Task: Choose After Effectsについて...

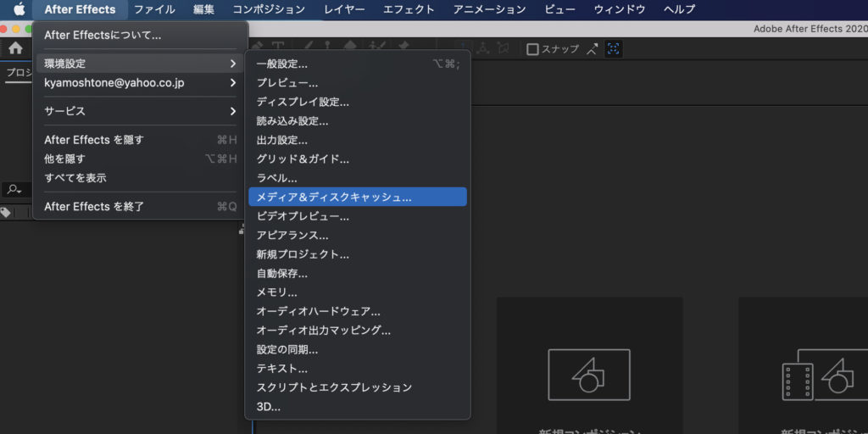Action: click(140, 36)
